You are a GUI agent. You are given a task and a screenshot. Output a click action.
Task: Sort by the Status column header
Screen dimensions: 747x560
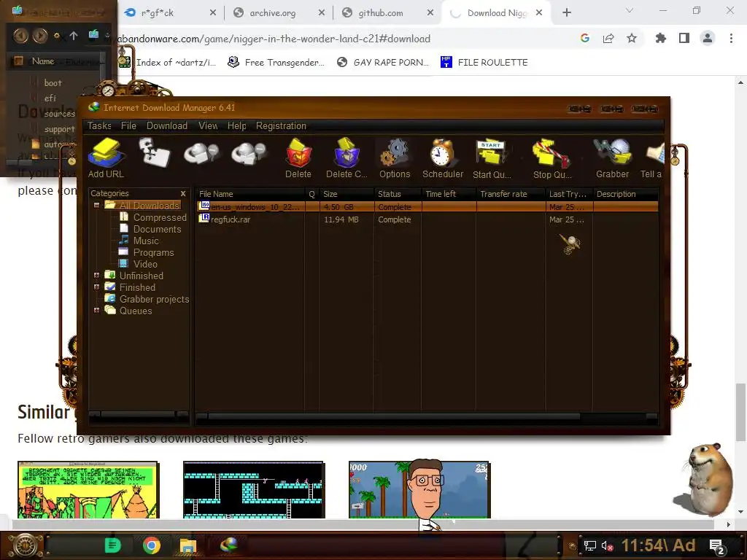[x=398, y=194]
